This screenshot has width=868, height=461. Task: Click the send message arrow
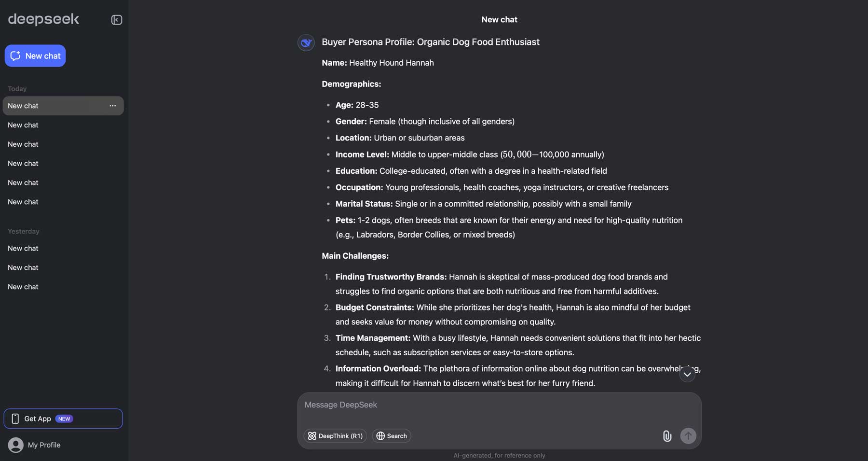pyautogui.click(x=688, y=436)
